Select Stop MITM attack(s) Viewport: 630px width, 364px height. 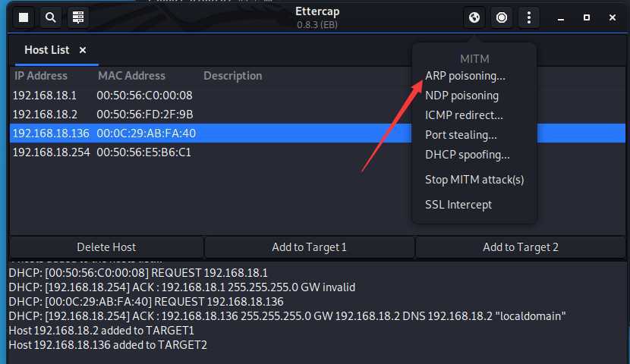[474, 180]
